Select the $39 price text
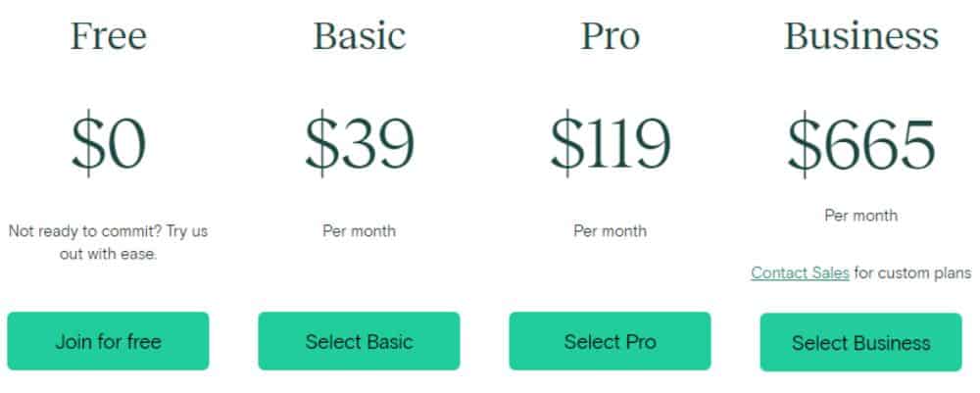This screenshot has height=393, width=980. coord(360,144)
